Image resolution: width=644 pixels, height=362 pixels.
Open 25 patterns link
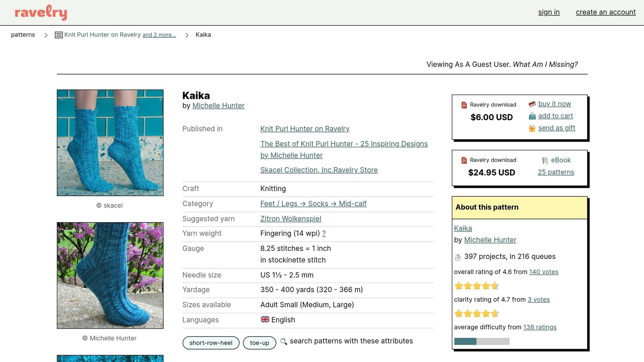(556, 172)
